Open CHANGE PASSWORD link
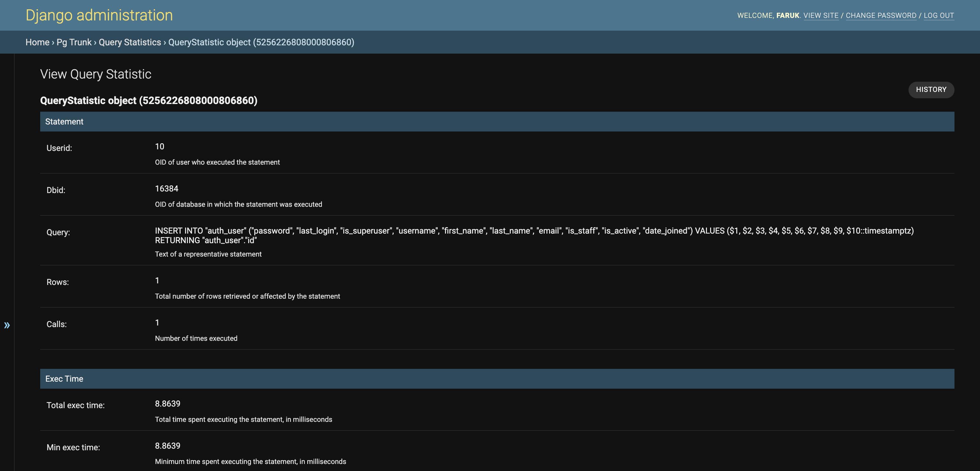 tap(881, 15)
